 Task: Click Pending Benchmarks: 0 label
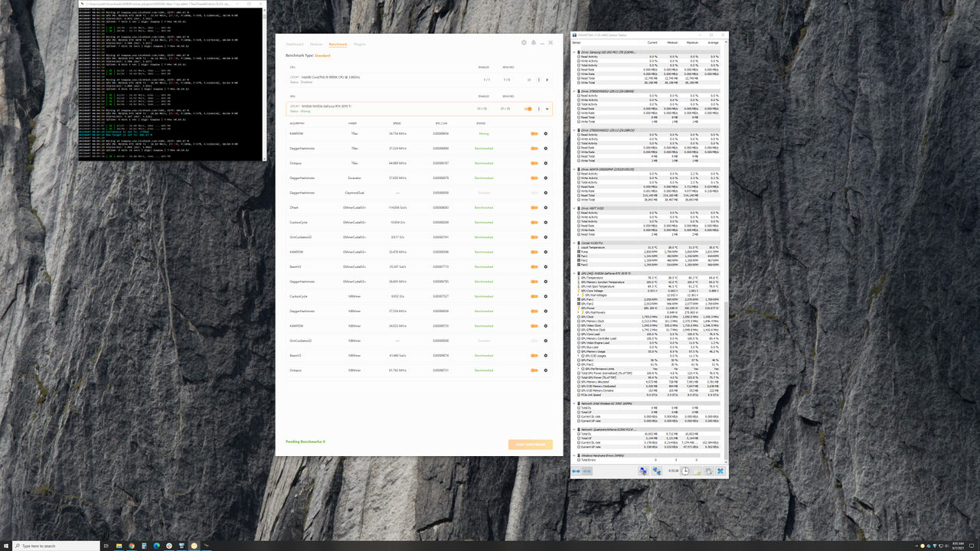tap(305, 442)
